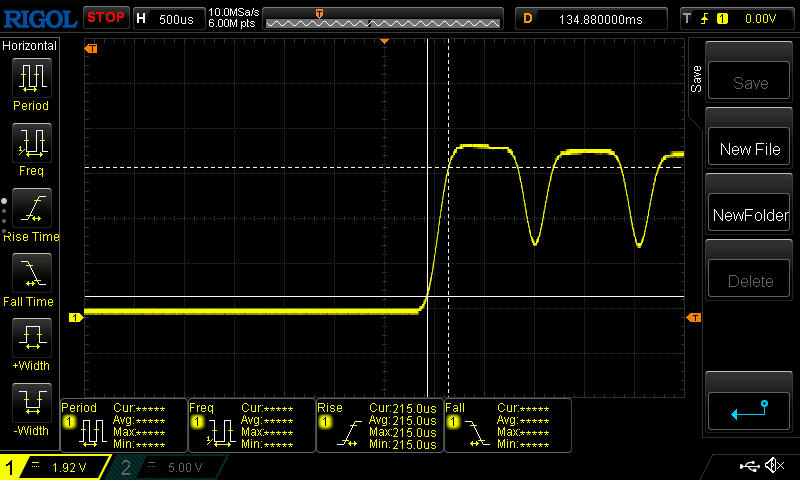Click the T label in trigger status box
Image resolution: width=800 pixels, height=480 pixels.
tap(687, 19)
